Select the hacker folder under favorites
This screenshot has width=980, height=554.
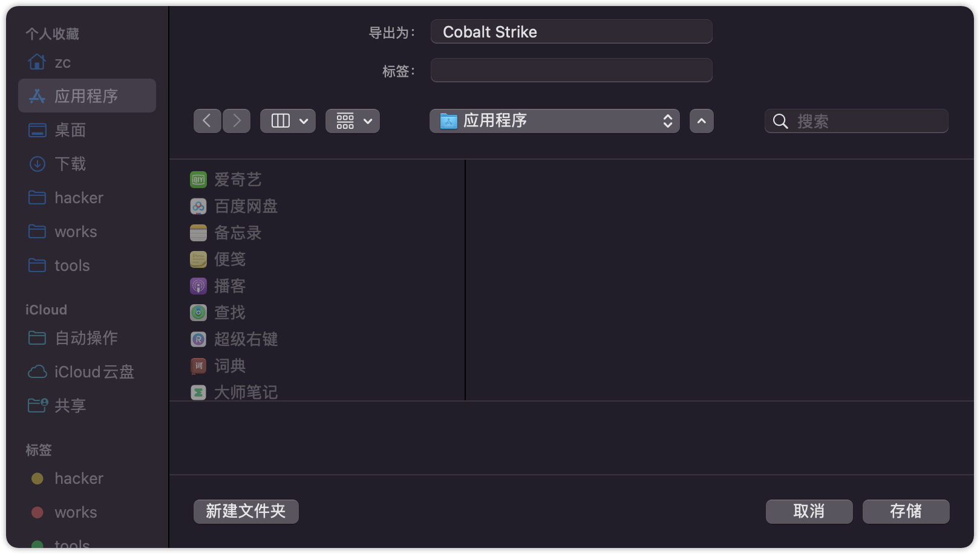click(79, 198)
